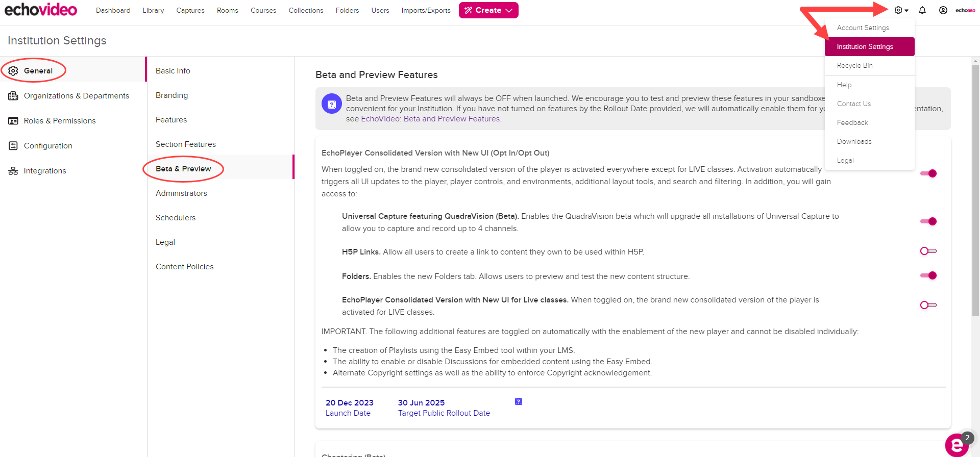Select Organizations & Departments category
Image resolution: width=980 pixels, height=457 pixels.
(x=73, y=96)
